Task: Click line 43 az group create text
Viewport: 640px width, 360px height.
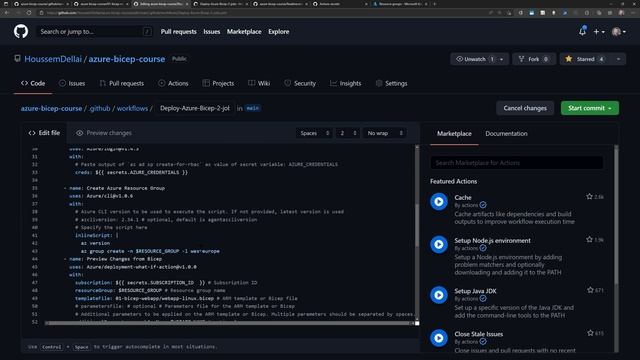Action: tap(150, 251)
